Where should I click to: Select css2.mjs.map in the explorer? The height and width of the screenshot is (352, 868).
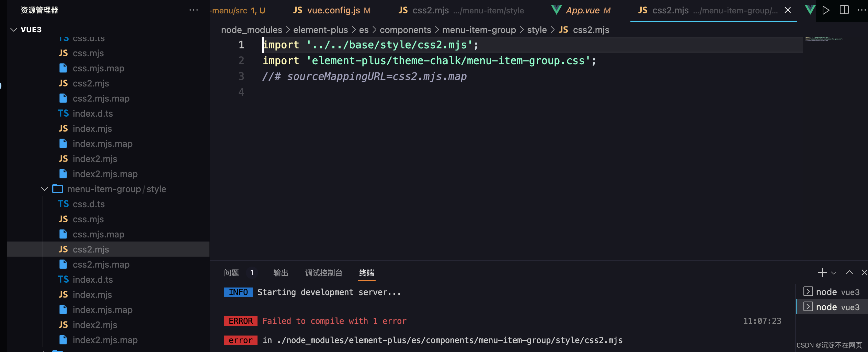[x=101, y=264]
